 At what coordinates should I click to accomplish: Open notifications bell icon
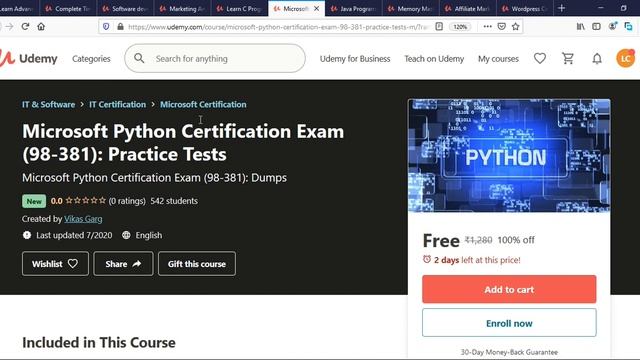(597, 59)
